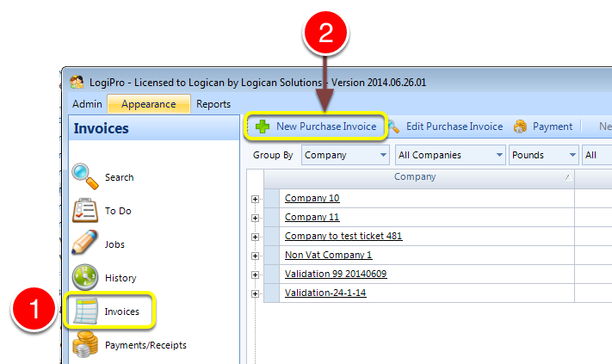Open the Non Vat Company 1 link

pos(328,255)
